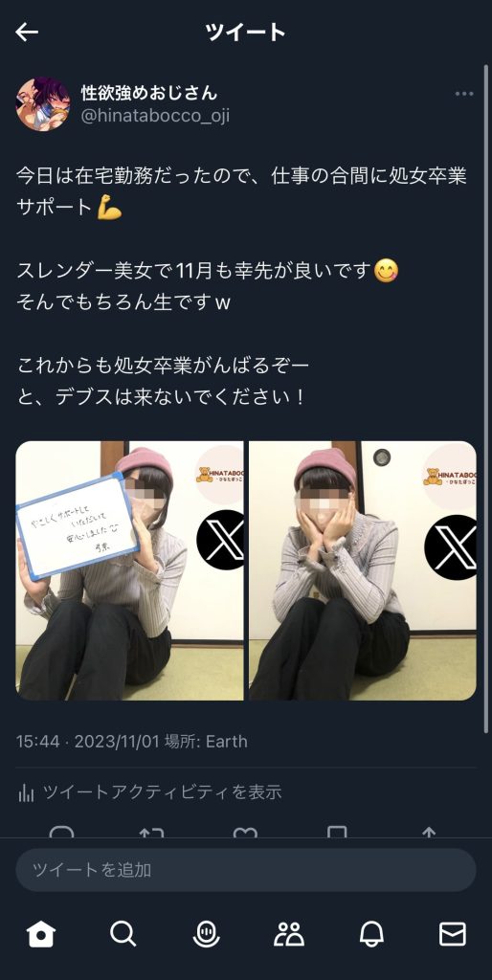The width and height of the screenshot is (492, 980).
Task: Focus the ツイートを追加 reply field
Action: [x=246, y=869]
